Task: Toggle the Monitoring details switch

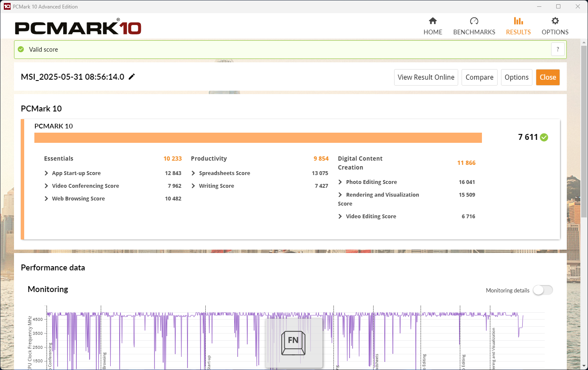Action: [543, 290]
